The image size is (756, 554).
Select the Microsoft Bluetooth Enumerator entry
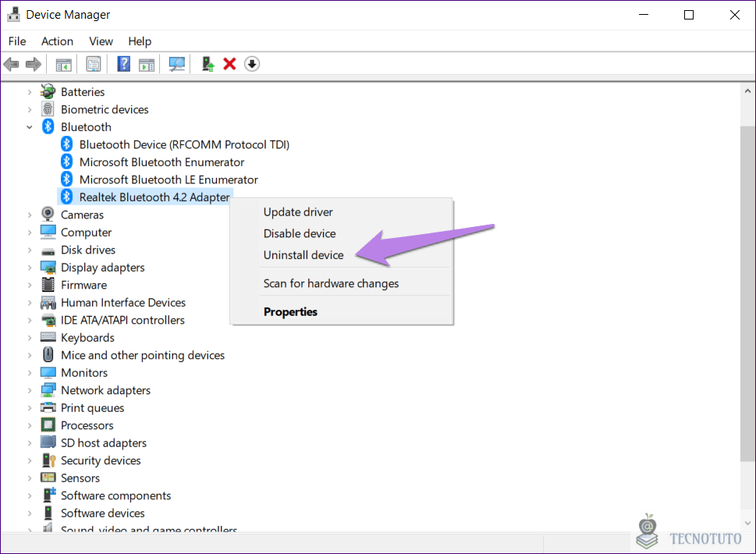pos(162,162)
